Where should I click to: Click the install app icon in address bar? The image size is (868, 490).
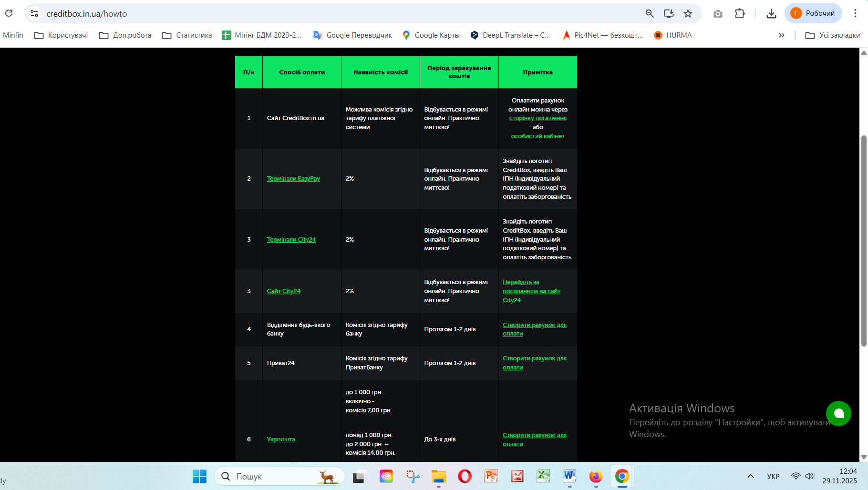click(669, 13)
